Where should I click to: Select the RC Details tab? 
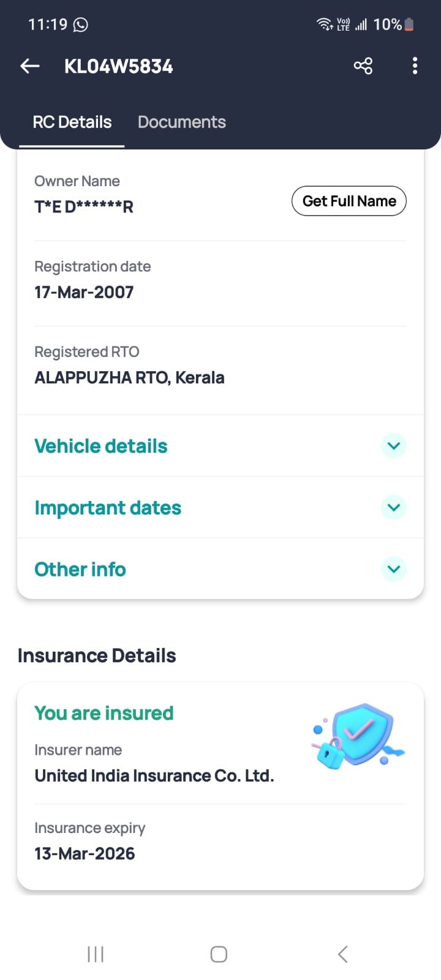click(72, 122)
